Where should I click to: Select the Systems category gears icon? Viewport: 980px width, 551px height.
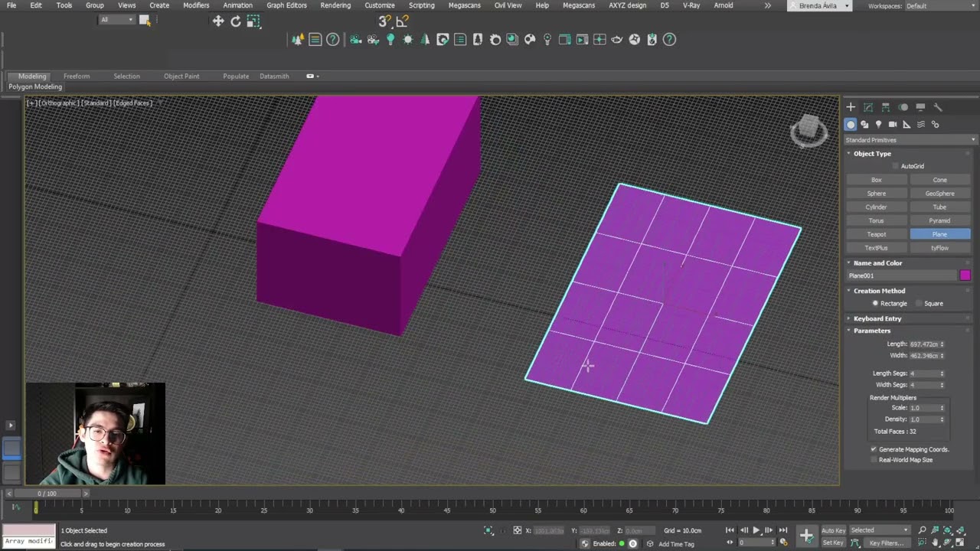pyautogui.click(x=935, y=124)
